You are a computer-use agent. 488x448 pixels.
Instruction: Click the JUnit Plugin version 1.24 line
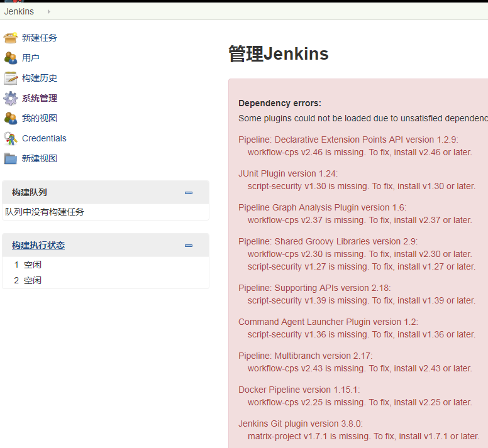tap(288, 174)
